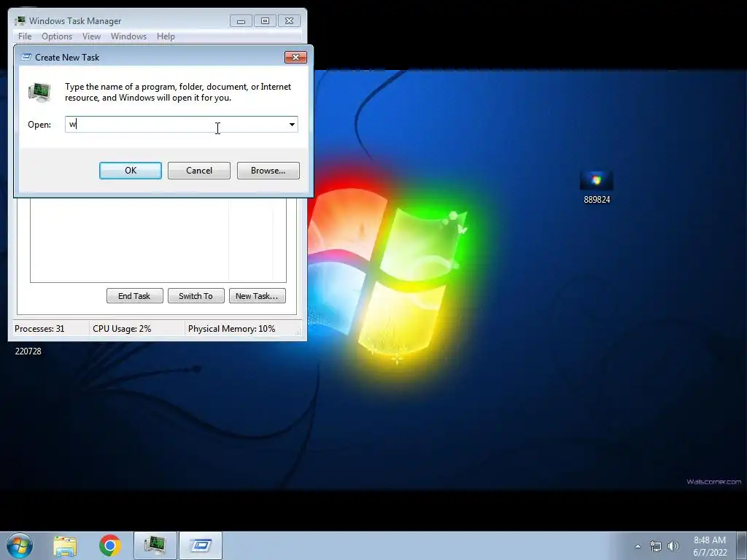
Task: Open the Options menu in Task Manager
Action: point(57,36)
